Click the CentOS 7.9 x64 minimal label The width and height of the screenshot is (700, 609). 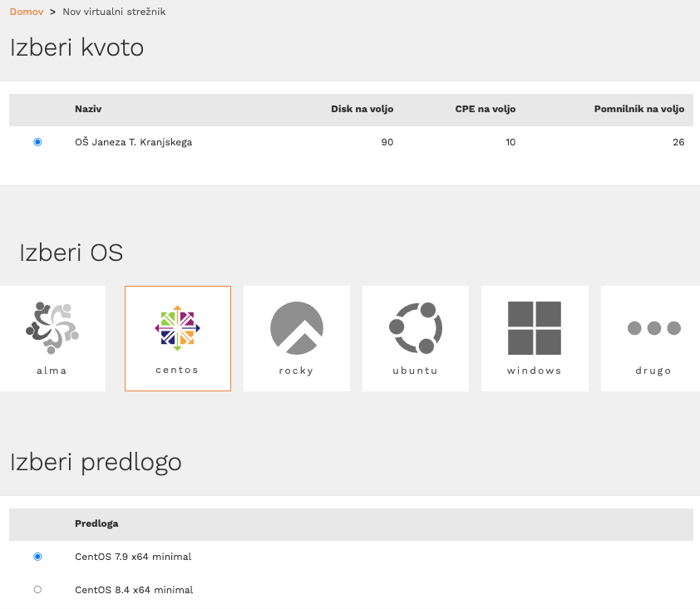(x=133, y=557)
